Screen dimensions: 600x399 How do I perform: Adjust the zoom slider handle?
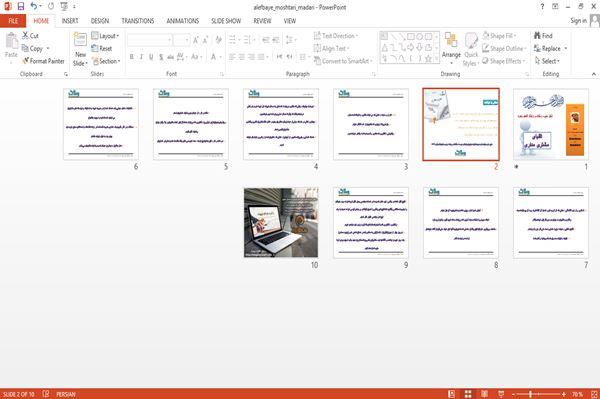point(530,394)
